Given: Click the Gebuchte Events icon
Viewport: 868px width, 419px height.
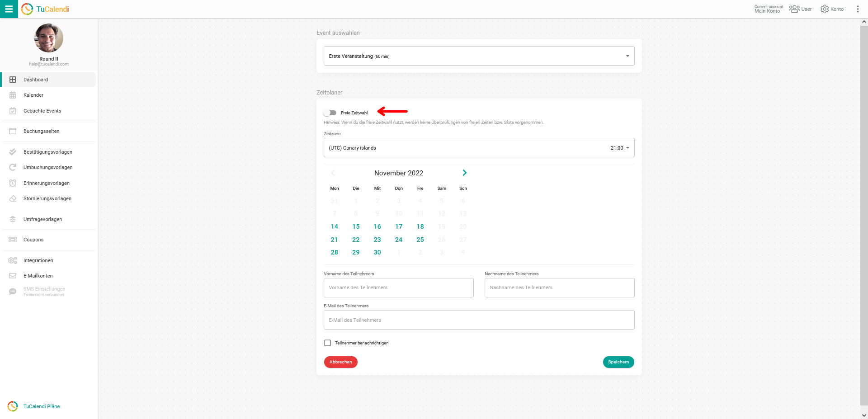Looking at the screenshot, I should tap(13, 111).
